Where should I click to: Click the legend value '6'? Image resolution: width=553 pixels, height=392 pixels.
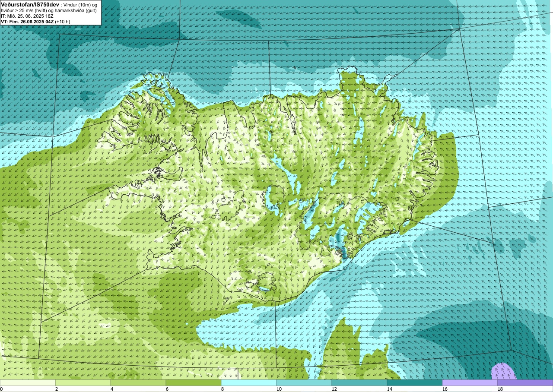tap(167, 389)
